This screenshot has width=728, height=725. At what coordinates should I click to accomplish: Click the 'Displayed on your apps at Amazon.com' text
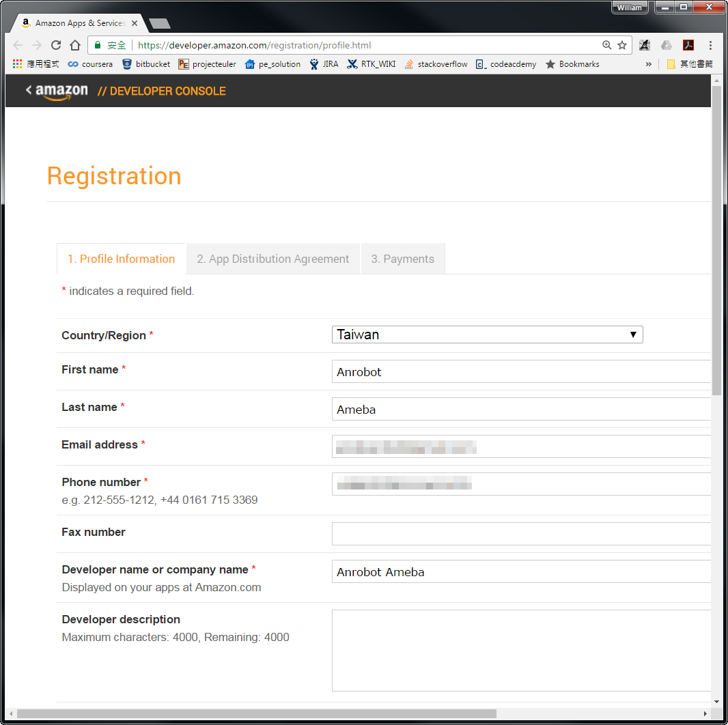162,587
